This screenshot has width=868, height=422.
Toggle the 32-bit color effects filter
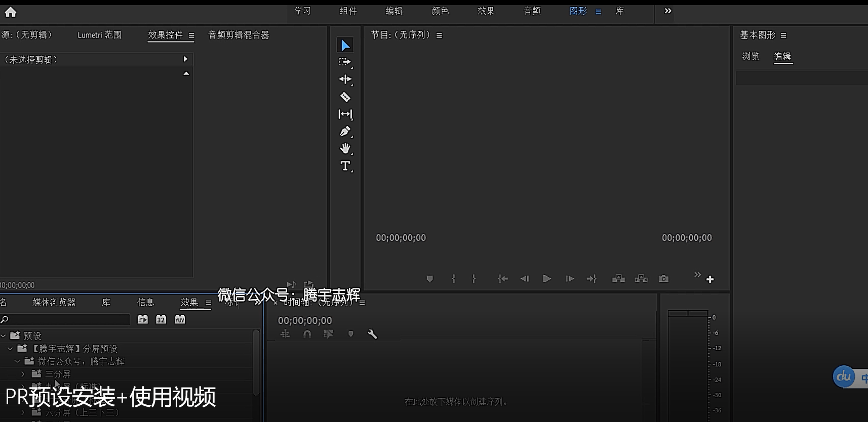coord(161,319)
